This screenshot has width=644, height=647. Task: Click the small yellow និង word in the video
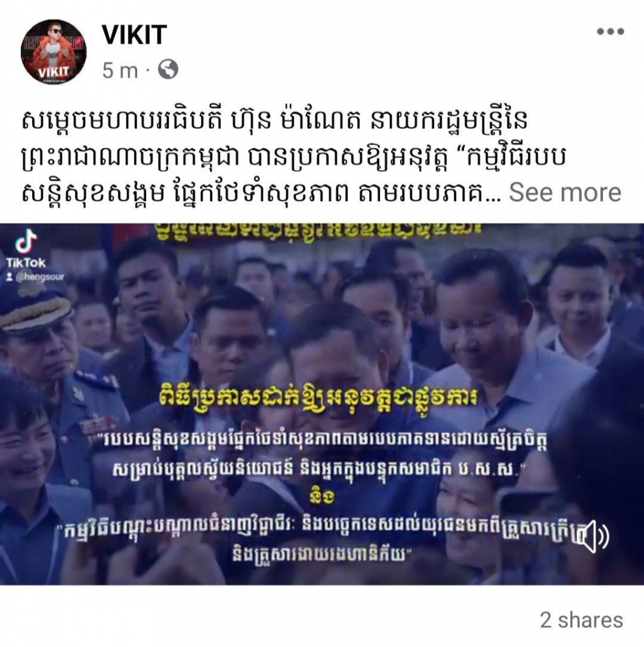[x=322, y=497]
